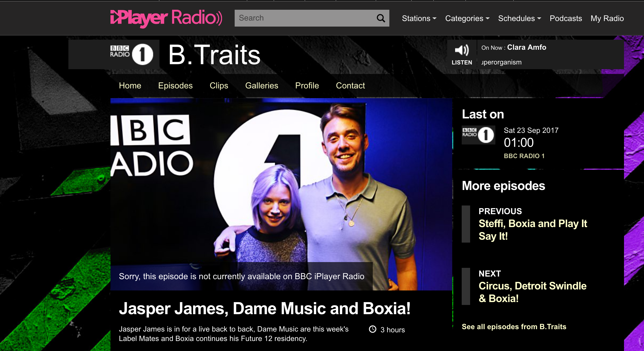Open My Radio
Viewport: 644px width, 351px height.
click(x=607, y=18)
